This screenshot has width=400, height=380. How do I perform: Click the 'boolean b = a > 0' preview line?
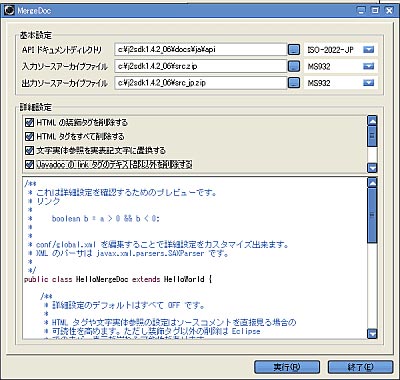(106, 219)
